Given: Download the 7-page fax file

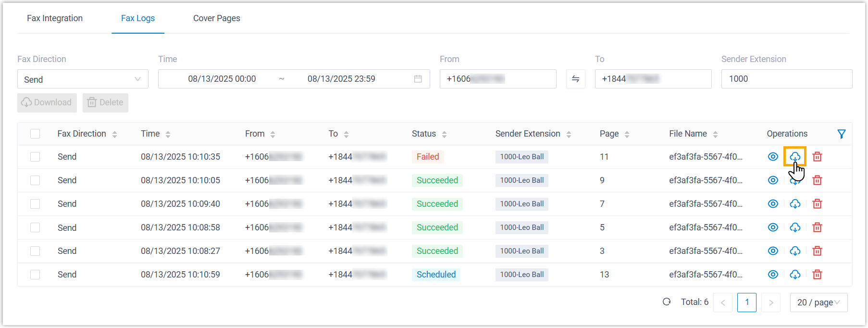Looking at the screenshot, I should pos(795,204).
